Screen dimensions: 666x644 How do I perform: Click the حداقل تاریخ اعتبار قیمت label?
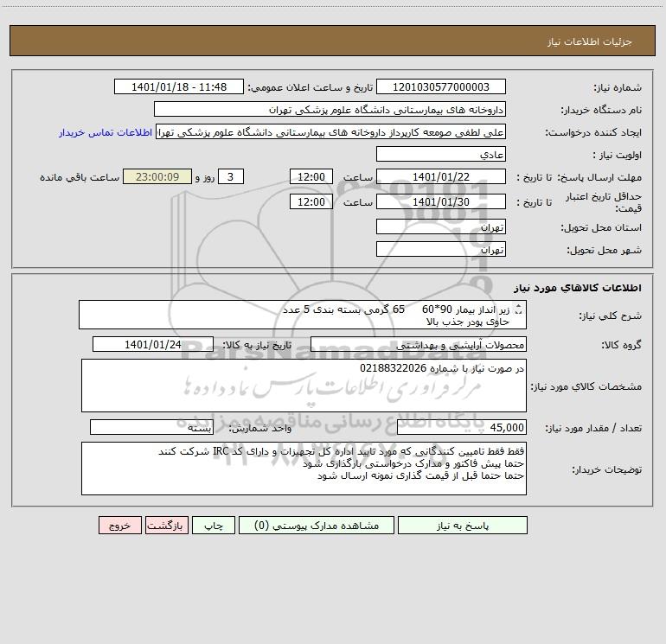(603, 202)
